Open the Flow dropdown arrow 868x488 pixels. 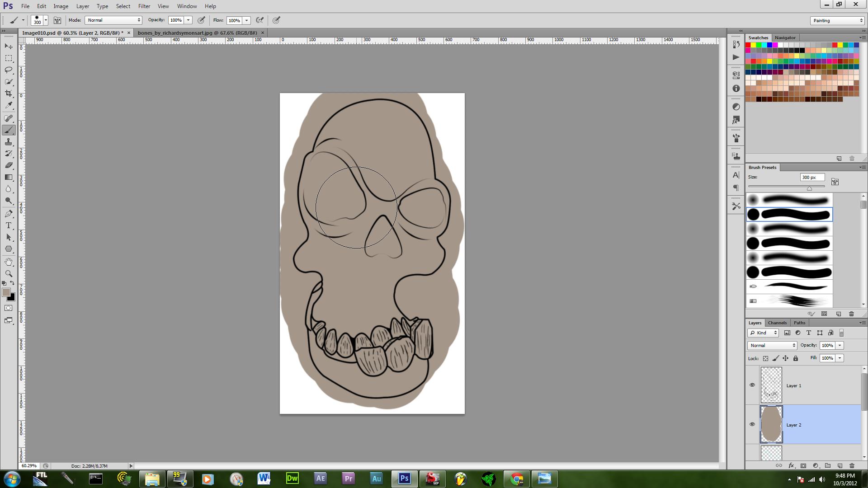coord(247,20)
